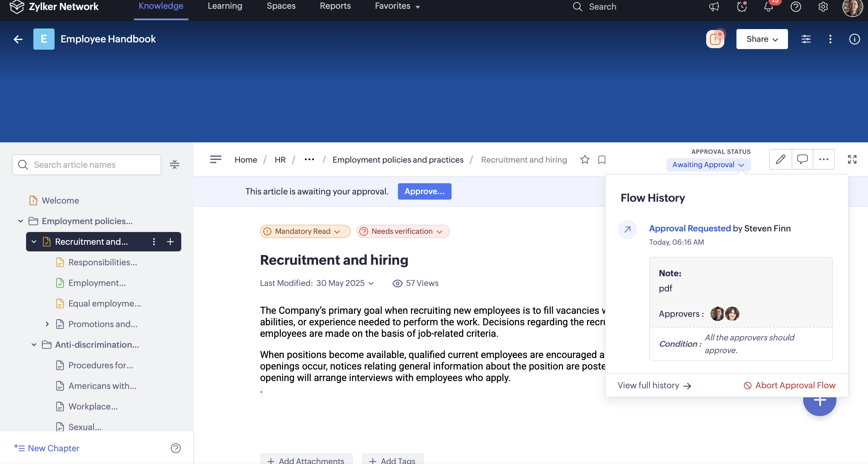Bookmark the Recruitment and hiring article
Screen dimensions: 868x464
602,160
